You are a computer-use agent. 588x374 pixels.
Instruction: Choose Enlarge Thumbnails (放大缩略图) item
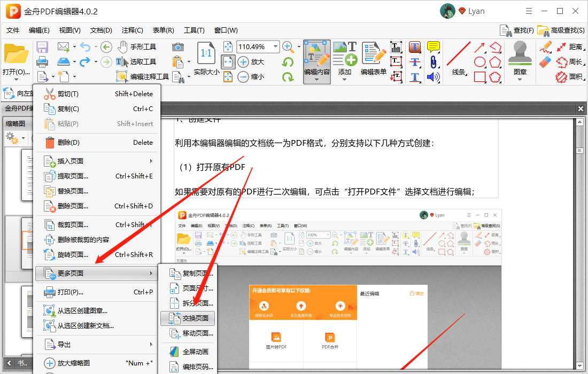pyautogui.click(x=98, y=363)
